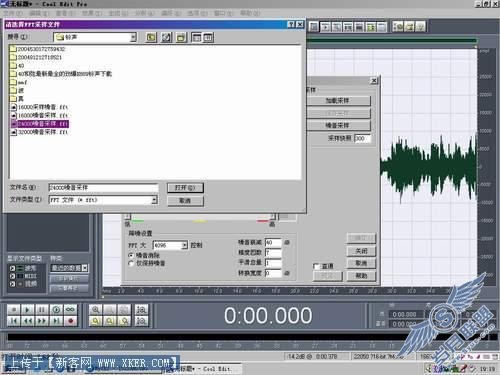Image resolution: width=500 pixels, height=375 pixels.
Task: Switch file dialog to details view icon
Action: 208,37
